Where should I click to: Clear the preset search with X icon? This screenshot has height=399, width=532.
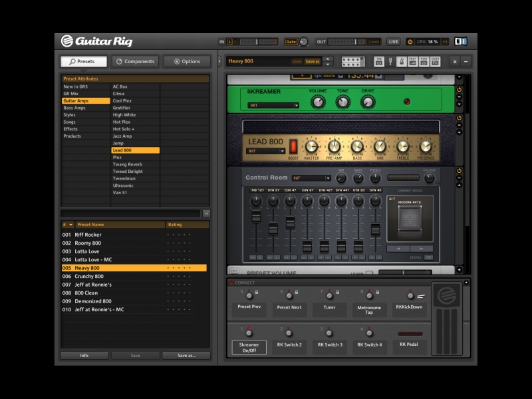(x=206, y=213)
